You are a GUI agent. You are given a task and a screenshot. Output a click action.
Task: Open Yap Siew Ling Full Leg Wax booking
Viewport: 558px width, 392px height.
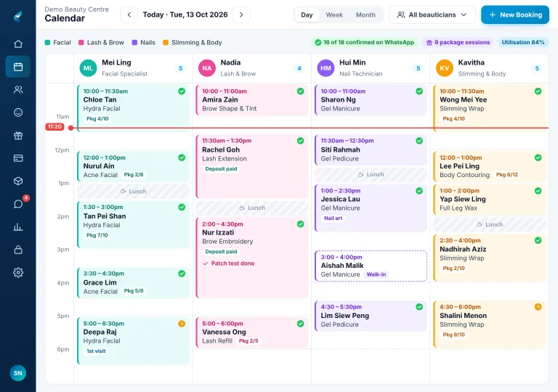coord(490,200)
